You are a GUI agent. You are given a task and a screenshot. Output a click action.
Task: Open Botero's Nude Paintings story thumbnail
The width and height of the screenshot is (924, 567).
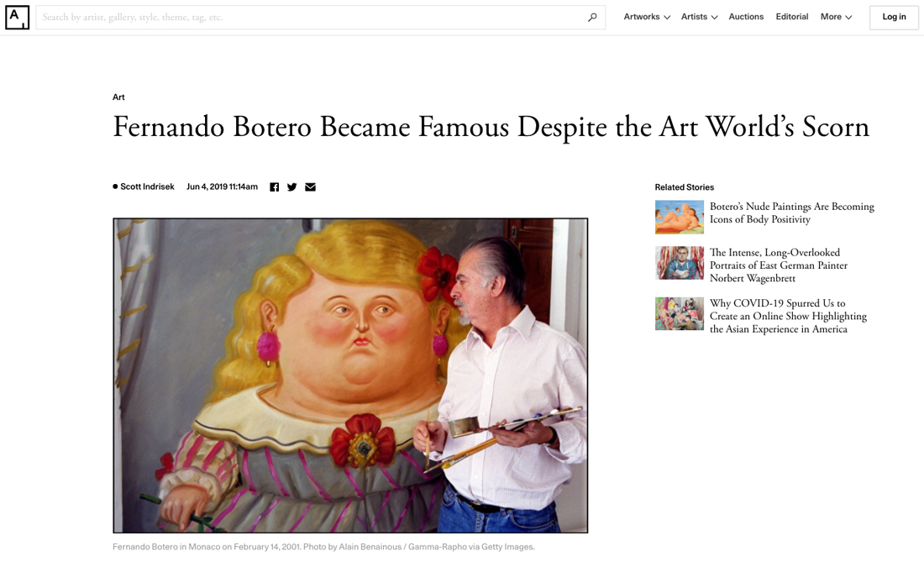coord(679,217)
